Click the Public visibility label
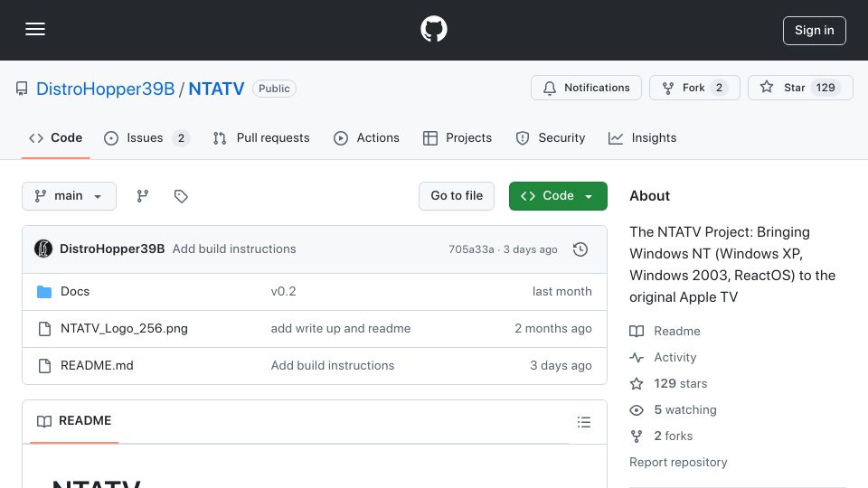 coord(274,89)
